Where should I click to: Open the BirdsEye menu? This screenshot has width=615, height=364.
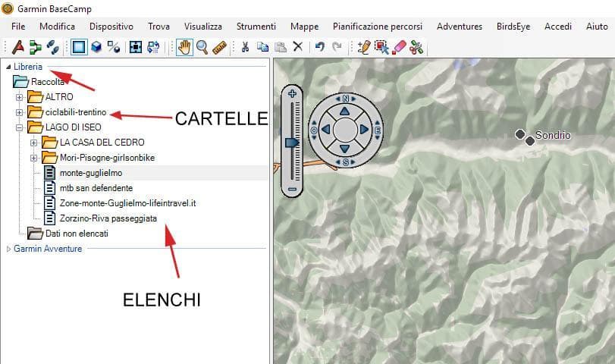(x=513, y=27)
